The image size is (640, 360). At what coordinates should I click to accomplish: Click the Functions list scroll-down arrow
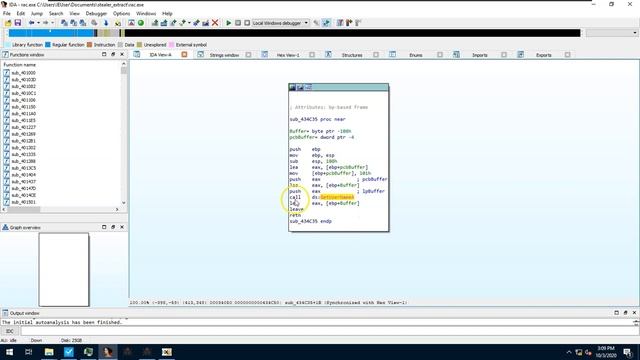click(124, 203)
